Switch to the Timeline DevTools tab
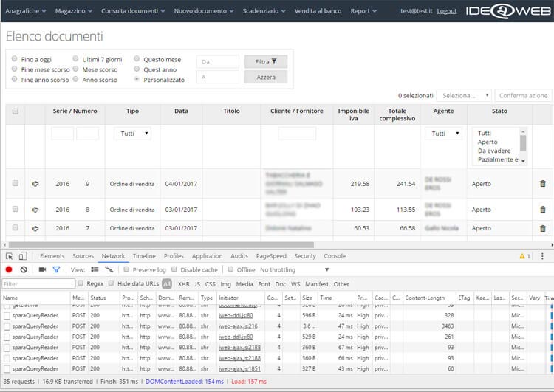554x392 pixels. point(144,256)
